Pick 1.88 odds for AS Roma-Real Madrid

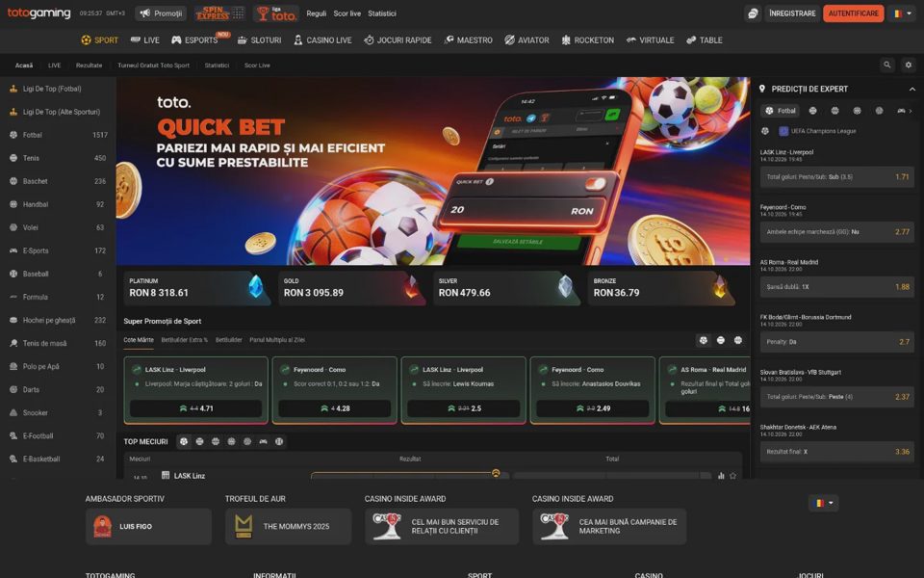[836, 287]
